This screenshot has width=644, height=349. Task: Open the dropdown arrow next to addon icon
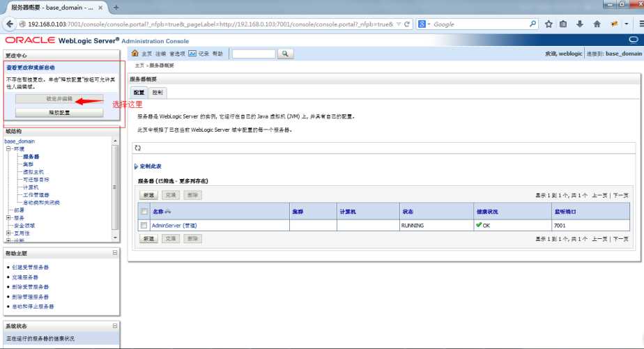pos(627,24)
